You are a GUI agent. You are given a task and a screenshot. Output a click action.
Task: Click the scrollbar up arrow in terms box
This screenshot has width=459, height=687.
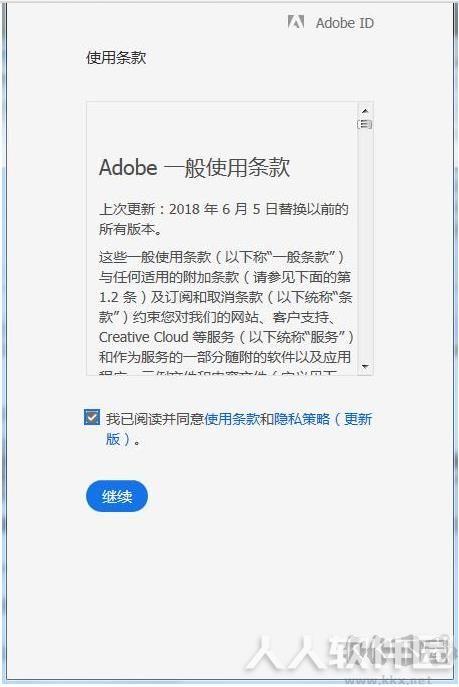[365, 111]
